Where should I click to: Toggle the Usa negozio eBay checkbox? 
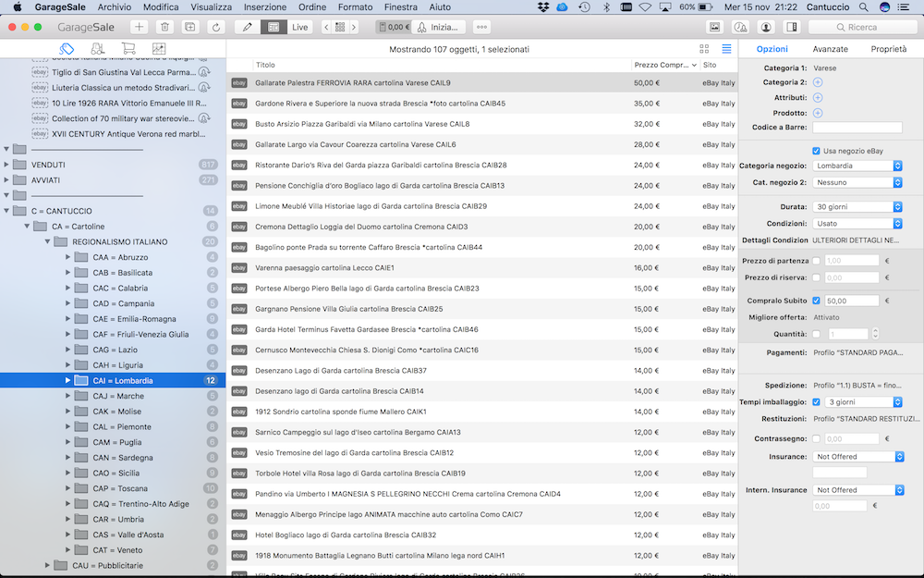point(816,151)
